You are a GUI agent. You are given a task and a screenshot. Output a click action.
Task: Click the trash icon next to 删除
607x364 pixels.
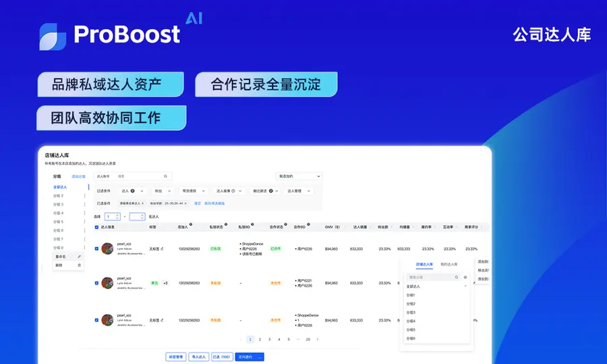(x=80, y=266)
